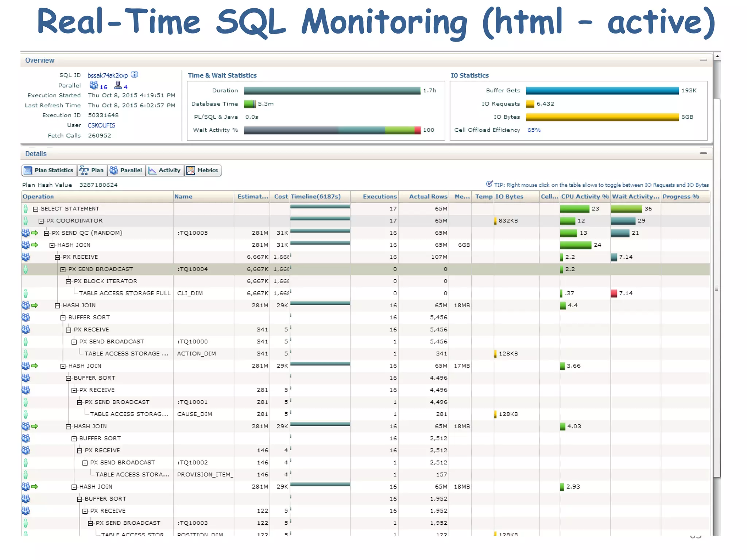This screenshot has width=747, height=560.
Task: Collapse the SELECT STATEMENT node
Action: point(36,209)
